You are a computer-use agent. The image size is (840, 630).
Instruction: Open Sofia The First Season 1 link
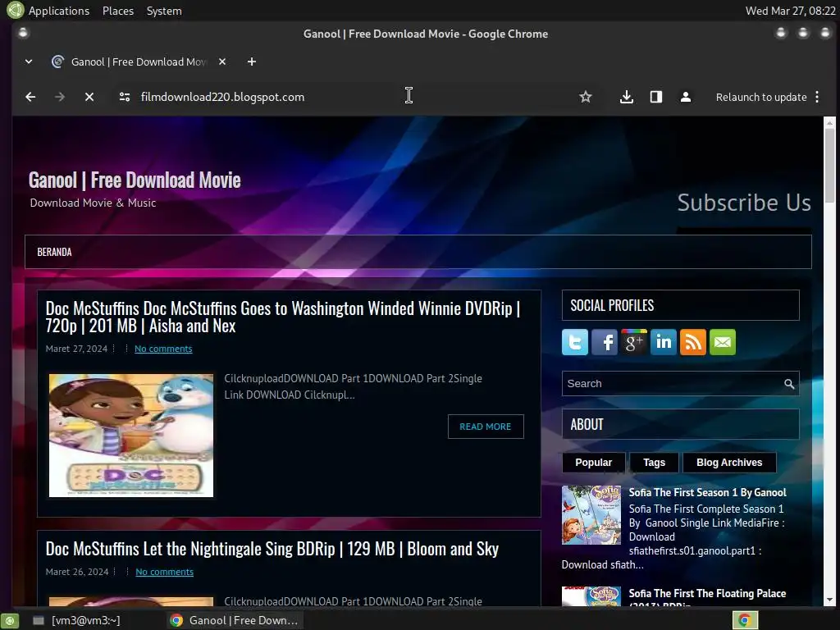[x=707, y=492]
